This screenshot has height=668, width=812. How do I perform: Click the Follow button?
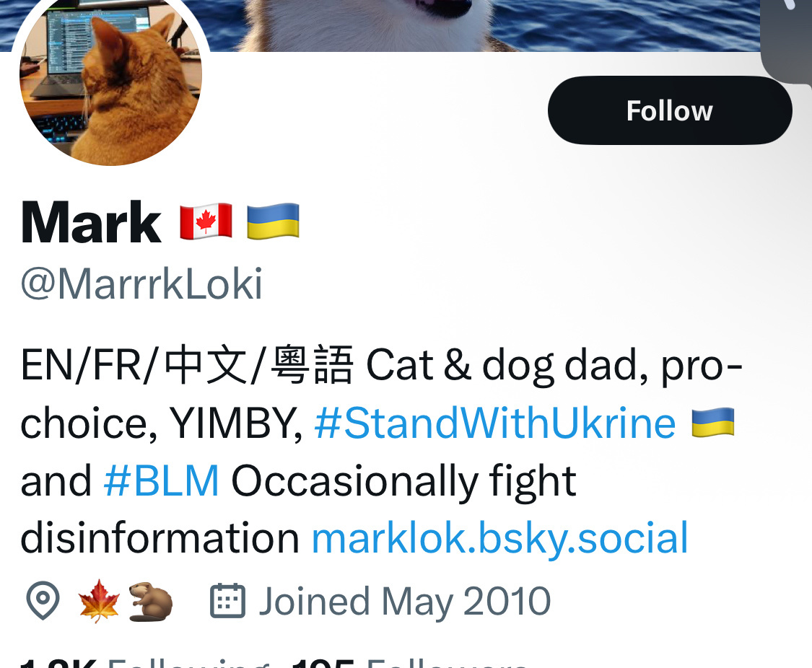pos(670,110)
